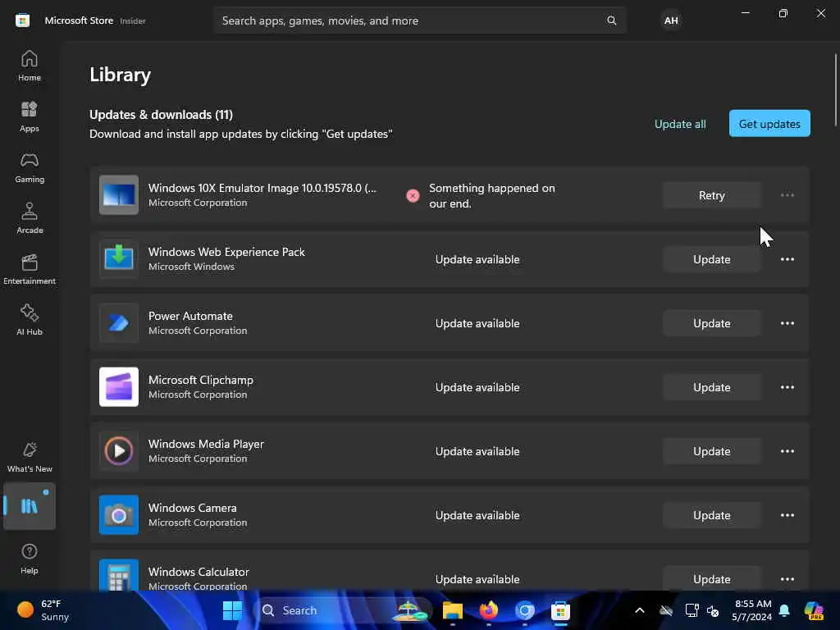The width and height of the screenshot is (840, 630).
Task: Open more options for Windows Calculator
Action: [787, 579]
